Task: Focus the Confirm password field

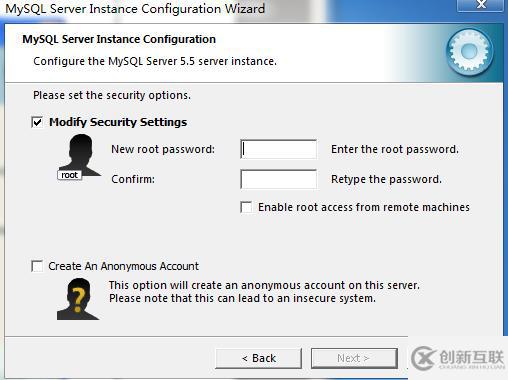Action: 278,179
